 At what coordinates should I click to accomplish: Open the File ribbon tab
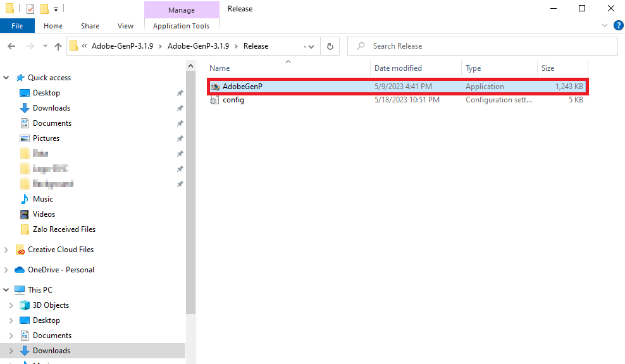point(17,26)
